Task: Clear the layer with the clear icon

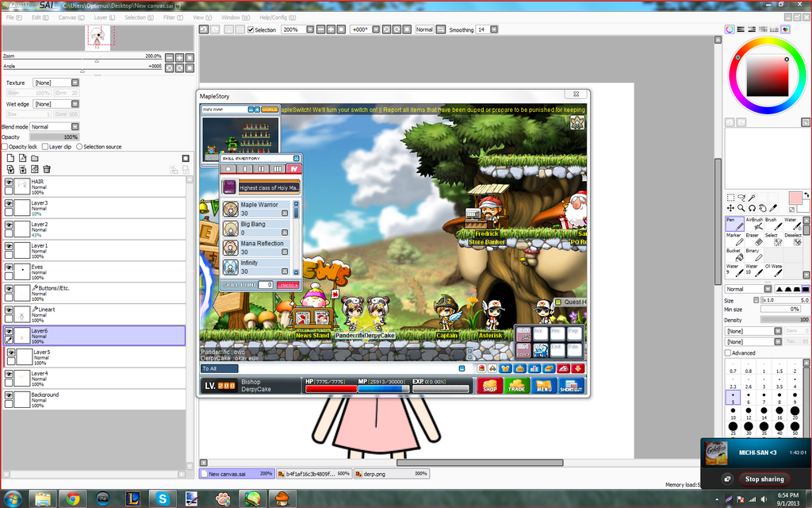Action: point(35,169)
